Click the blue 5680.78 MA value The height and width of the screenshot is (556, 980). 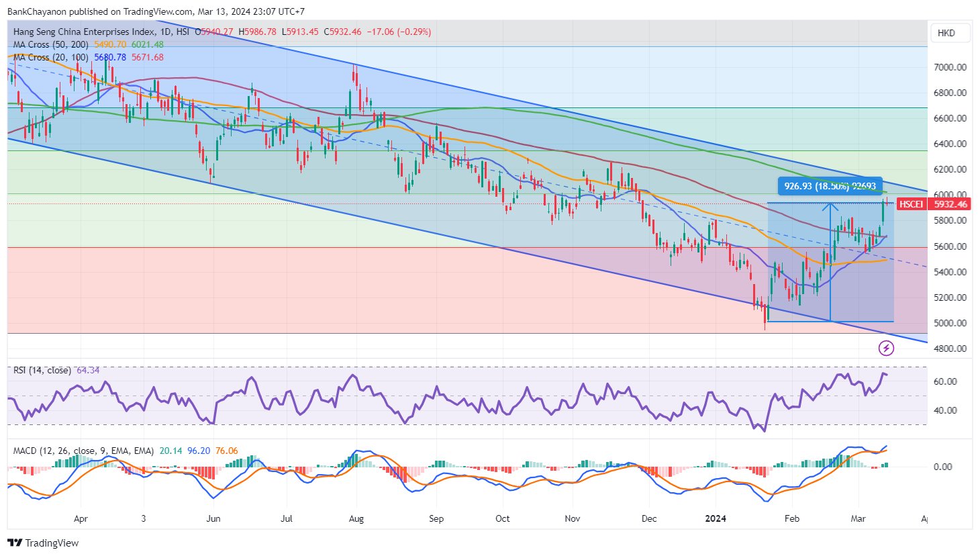pyautogui.click(x=110, y=57)
